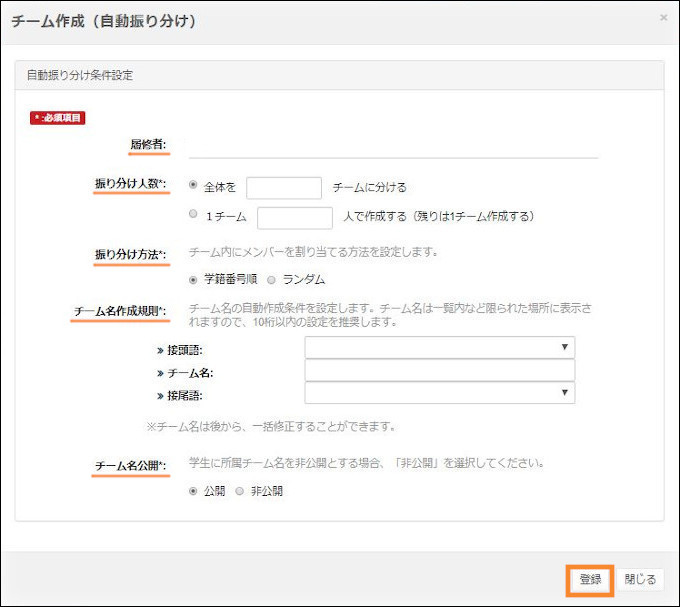Click the 履修者 input field
This screenshot has height=607, width=680.
tap(392, 145)
